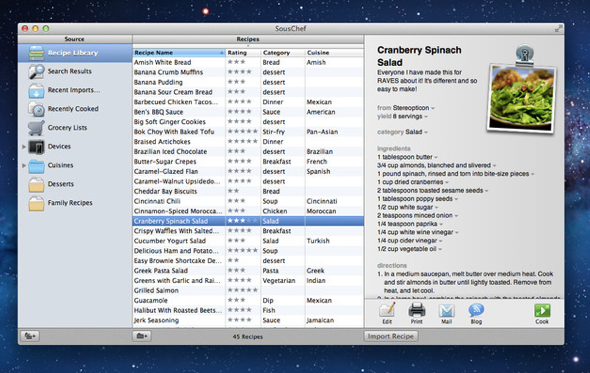Click the 'Turkish' cuisine cell
Viewport: 590px width, 373px height.
(x=318, y=241)
